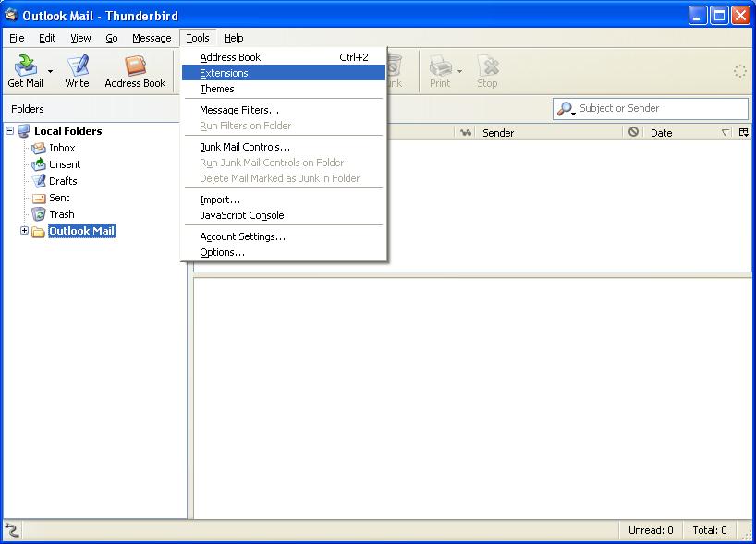Image resolution: width=756 pixels, height=544 pixels.
Task: Select the Trash folder
Action: 62,214
